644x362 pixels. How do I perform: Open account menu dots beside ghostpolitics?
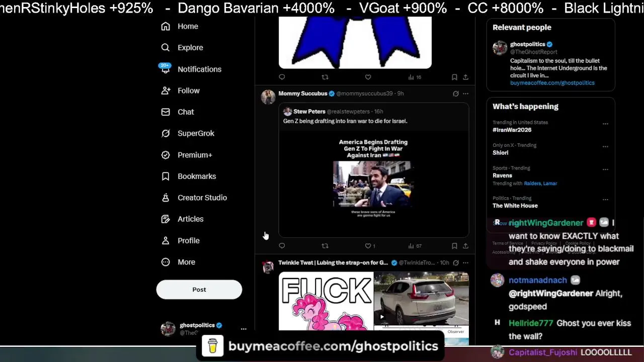[x=244, y=329]
